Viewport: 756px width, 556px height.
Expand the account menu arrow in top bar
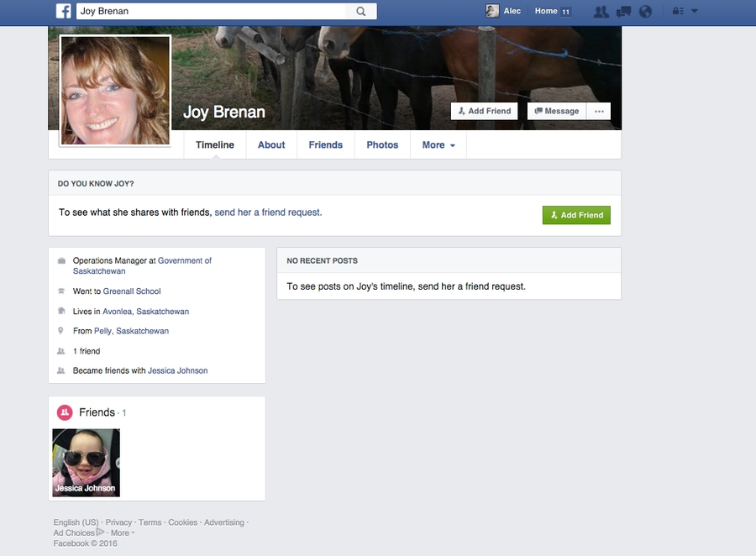pos(695,12)
